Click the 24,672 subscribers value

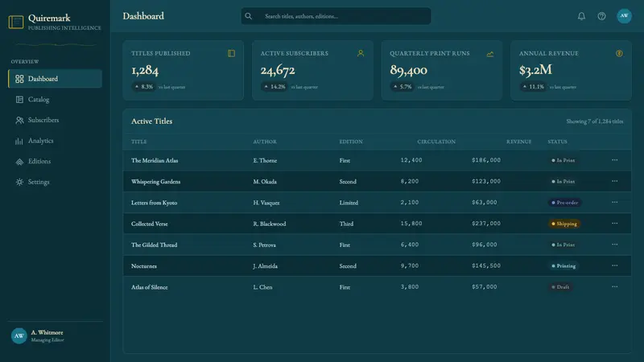click(x=278, y=70)
